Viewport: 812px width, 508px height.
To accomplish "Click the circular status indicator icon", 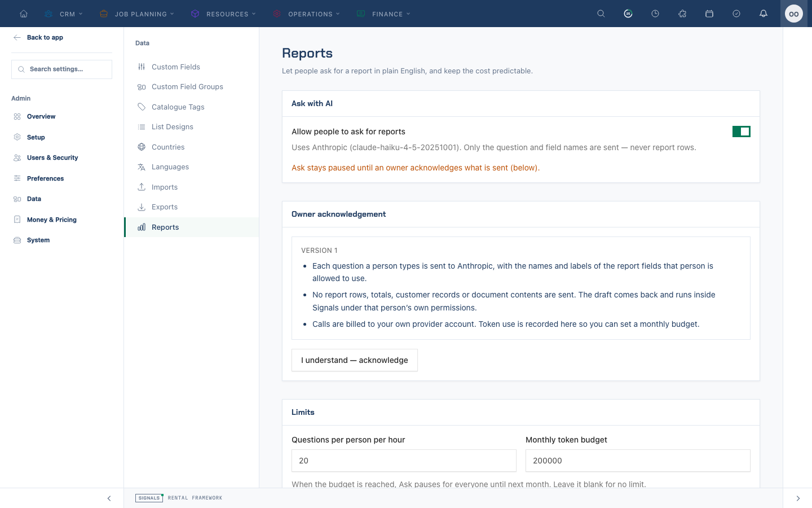I will [628, 14].
